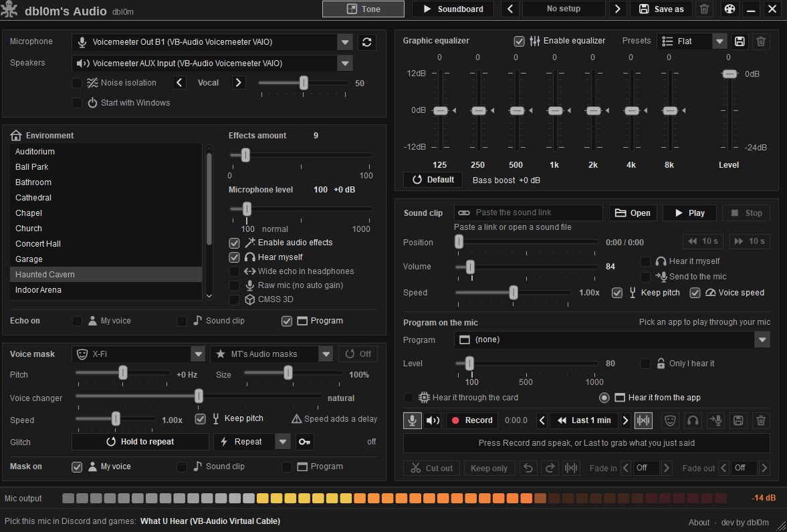Apply voice mask to recording icon

(x=669, y=420)
